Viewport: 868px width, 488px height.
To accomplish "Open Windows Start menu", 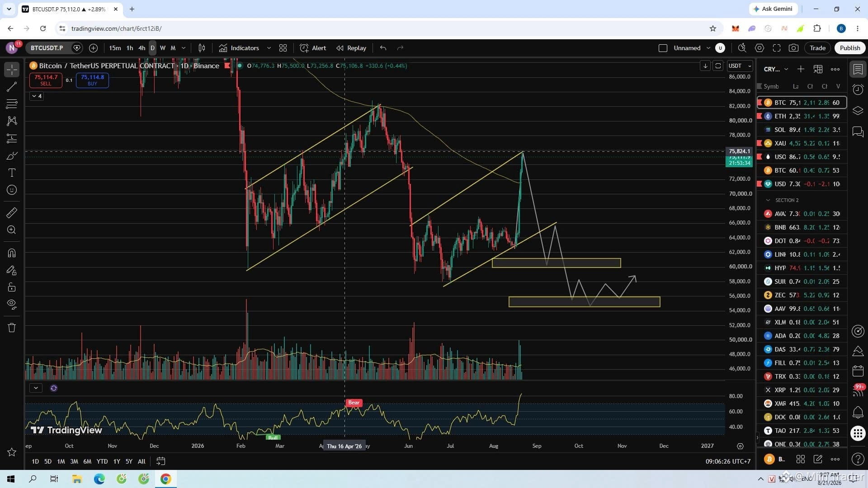I will 11,479.
